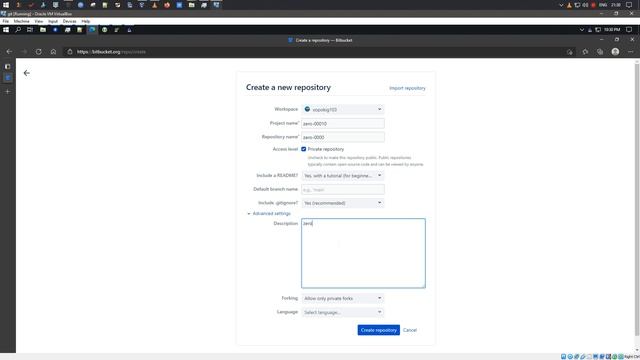Click the Create repository button
This screenshot has height=360, width=640.
[378, 330]
